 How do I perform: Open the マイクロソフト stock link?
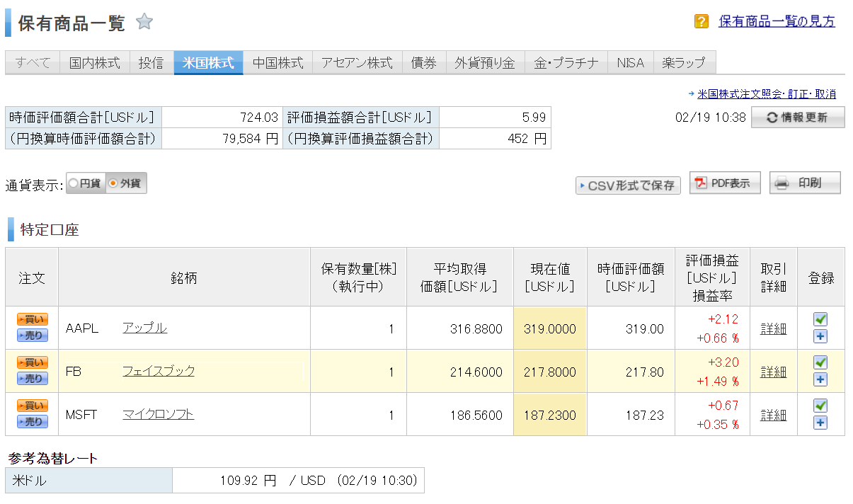pyautogui.click(x=158, y=414)
